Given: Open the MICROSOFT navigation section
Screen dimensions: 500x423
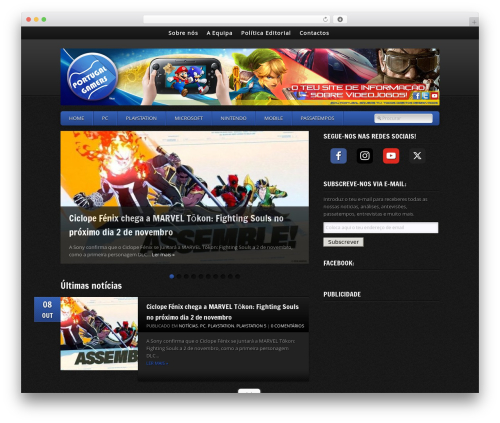Looking at the screenshot, I should [189, 118].
